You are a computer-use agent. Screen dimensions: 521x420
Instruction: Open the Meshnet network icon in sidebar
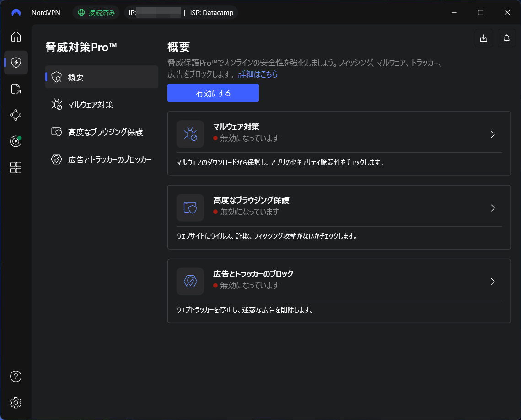[16, 115]
